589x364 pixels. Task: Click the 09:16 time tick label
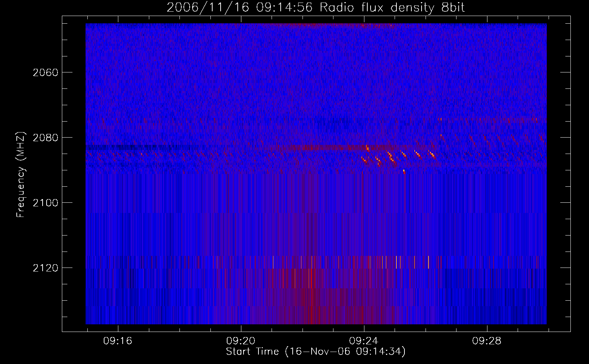[x=118, y=341]
